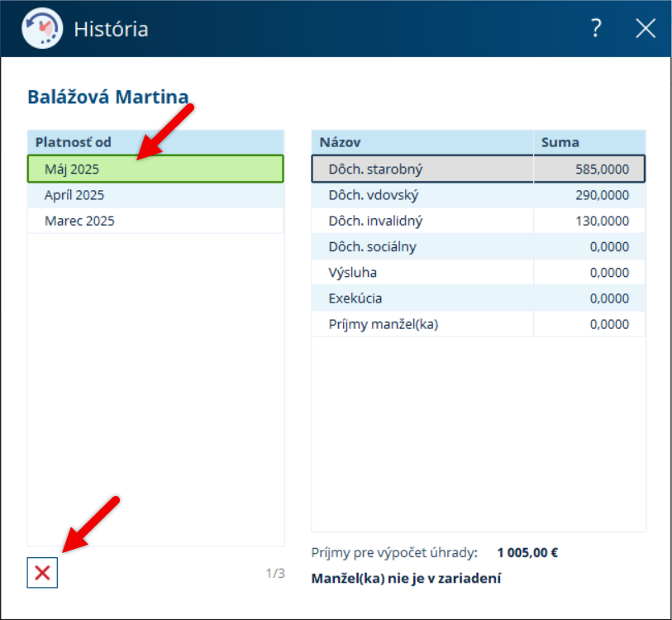Click the História clock icon in title bar
The width and height of the screenshot is (672, 620).
[x=42, y=28]
